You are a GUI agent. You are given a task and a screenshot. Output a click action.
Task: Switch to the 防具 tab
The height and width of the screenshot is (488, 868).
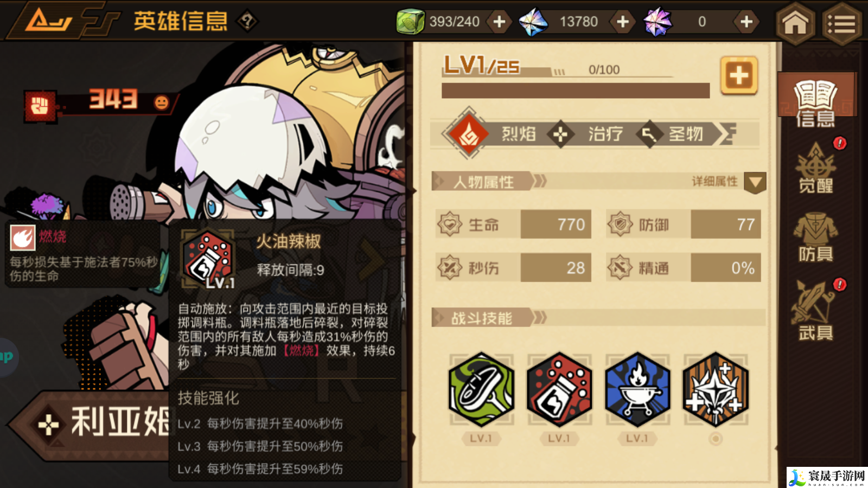click(816, 237)
